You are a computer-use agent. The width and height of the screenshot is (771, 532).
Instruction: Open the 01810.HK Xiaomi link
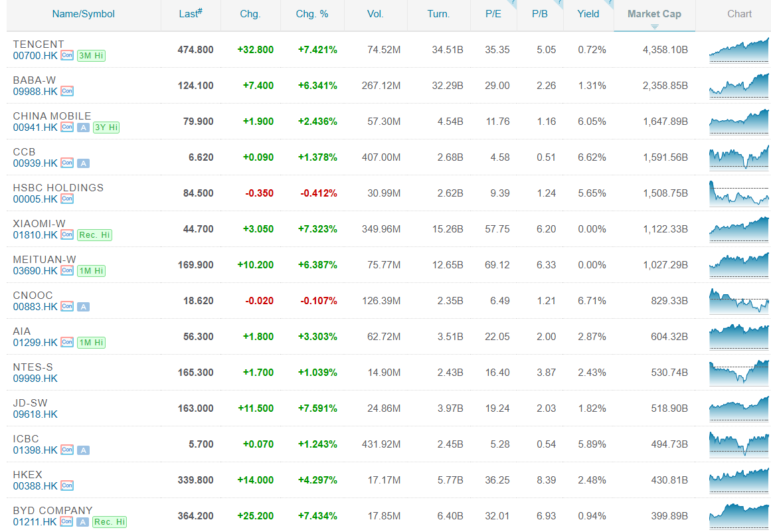[x=35, y=235]
